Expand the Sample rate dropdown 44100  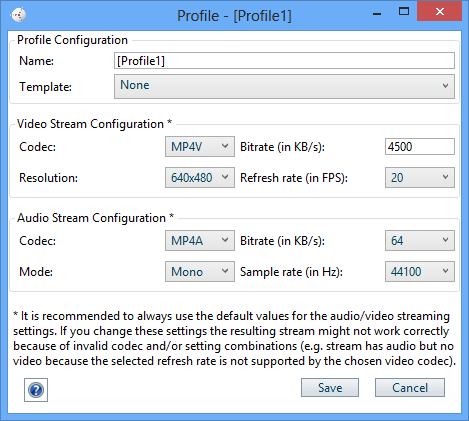coord(420,271)
